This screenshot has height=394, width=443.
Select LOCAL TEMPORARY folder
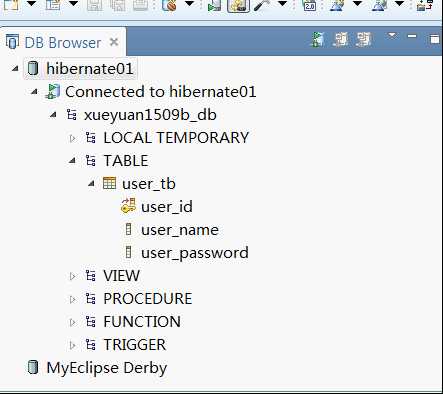176,138
